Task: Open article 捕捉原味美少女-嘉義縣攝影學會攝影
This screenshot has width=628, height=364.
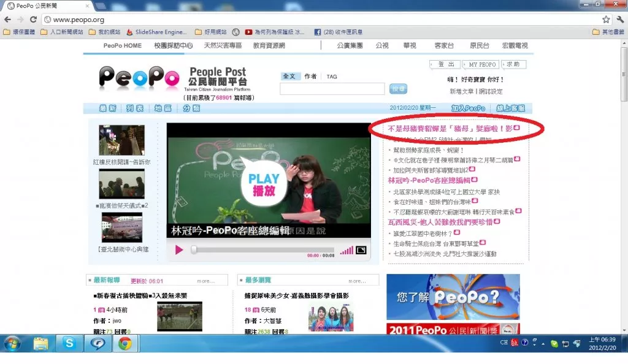Action: coord(296,295)
